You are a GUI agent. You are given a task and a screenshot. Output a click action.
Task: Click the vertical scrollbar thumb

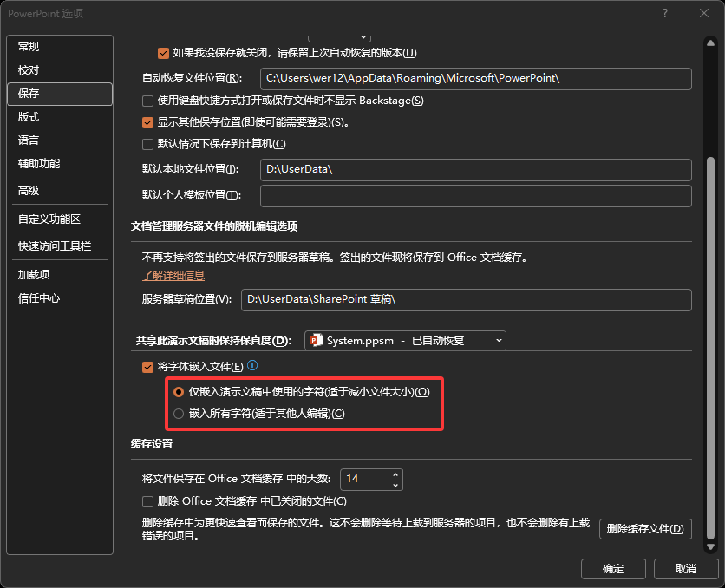[x=710, y=348]
